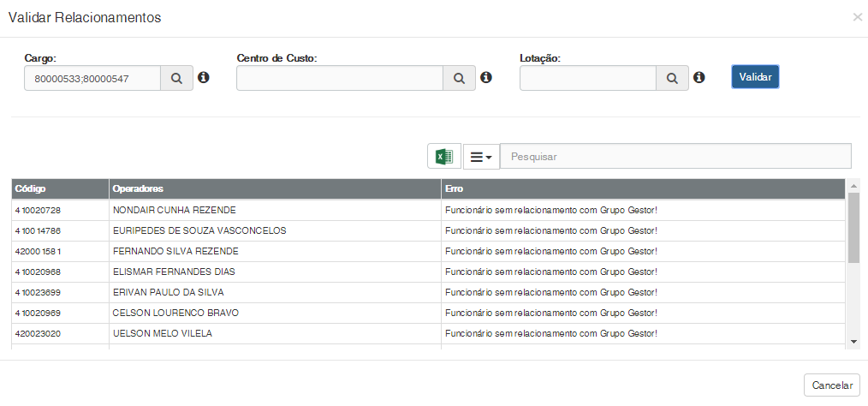Click the Centro de Custo info icon

[x=486, y=78]
